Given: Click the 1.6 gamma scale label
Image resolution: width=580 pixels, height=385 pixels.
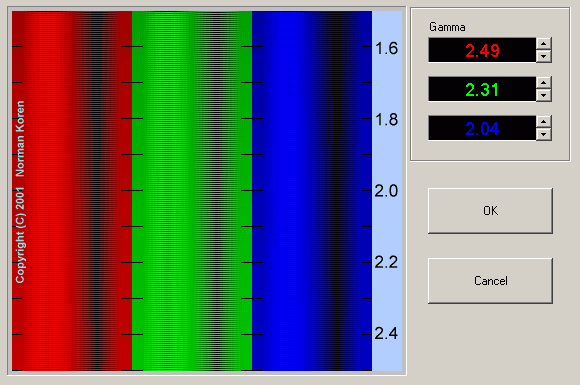Looking at the screenshot, I should tap(387, 48).
